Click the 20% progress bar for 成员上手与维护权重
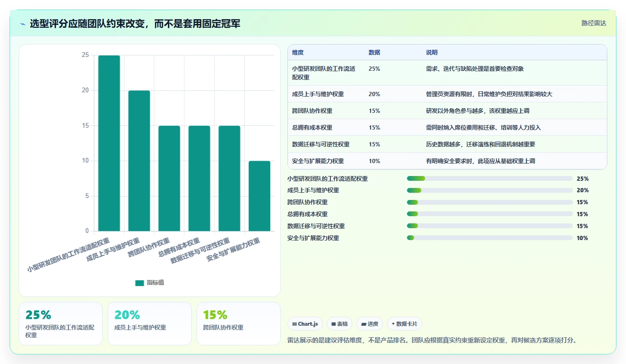This screenshot has height=364, width=626. [x=490, y=190]
